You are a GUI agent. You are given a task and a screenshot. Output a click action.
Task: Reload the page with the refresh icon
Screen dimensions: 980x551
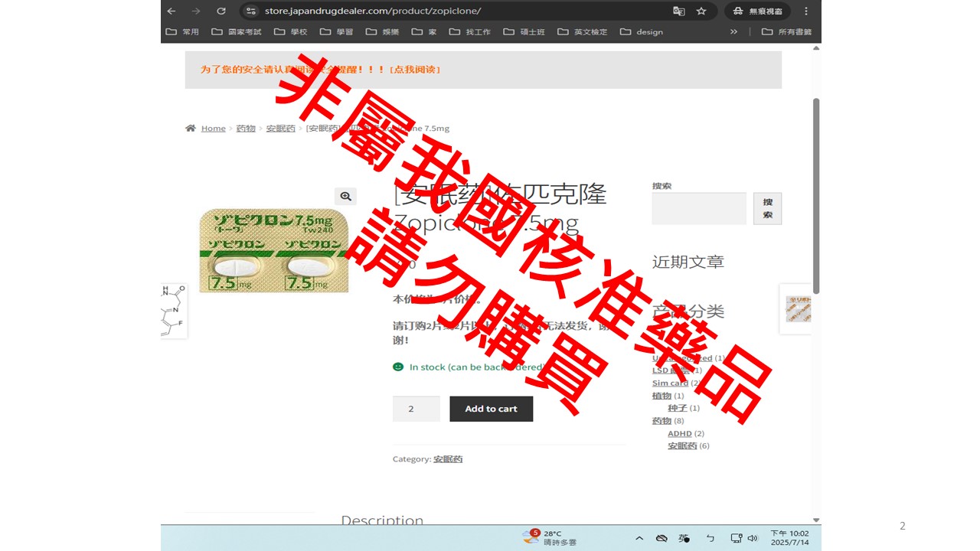click(221, 11)
